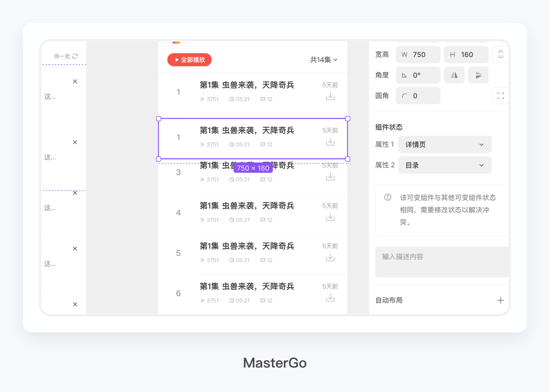Click the play-count icon beside 3751 on episode 1
Screen dimensions: 550x392
(x=202, y=99)
